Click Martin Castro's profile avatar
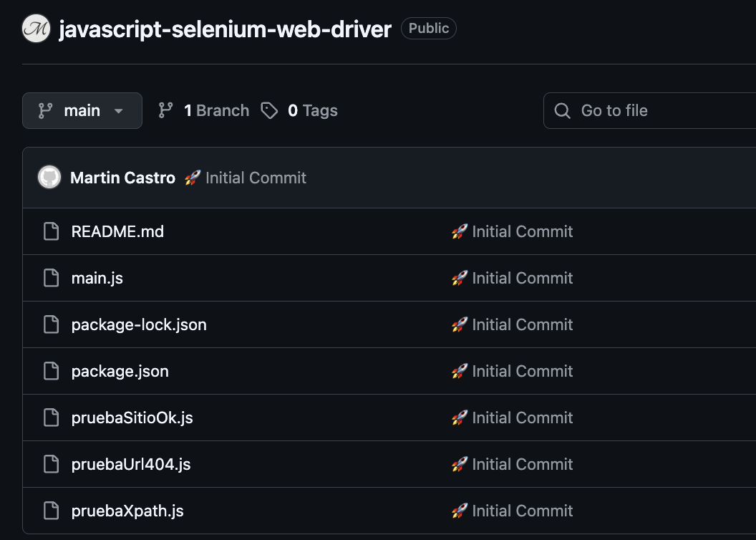756x540 pixels. coord(49,177)
